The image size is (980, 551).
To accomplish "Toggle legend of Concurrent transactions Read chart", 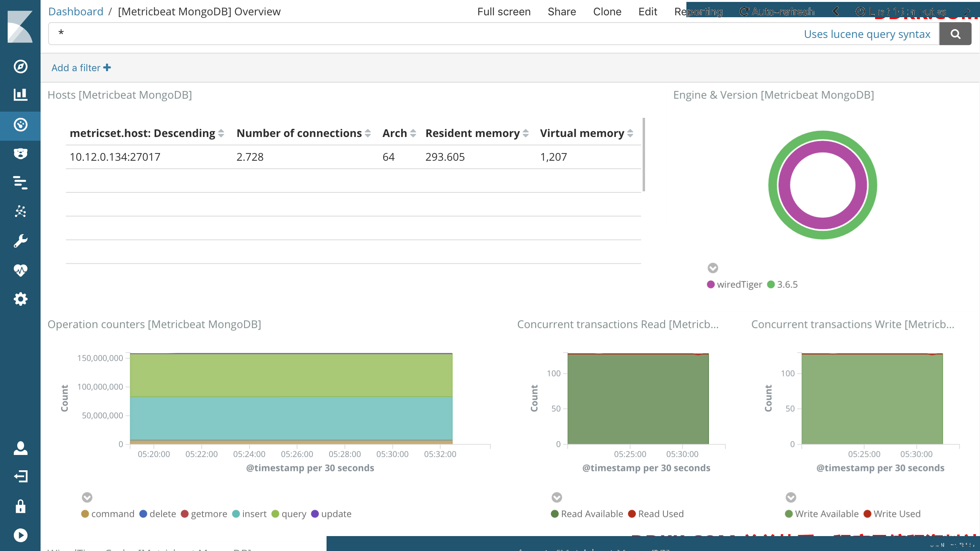I will [x=557, y=497].
